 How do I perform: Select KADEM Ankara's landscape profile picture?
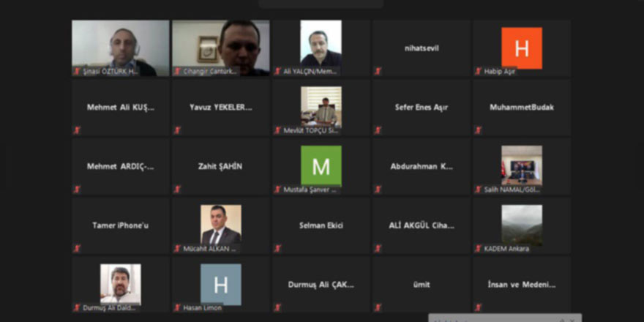click(522, 225)
